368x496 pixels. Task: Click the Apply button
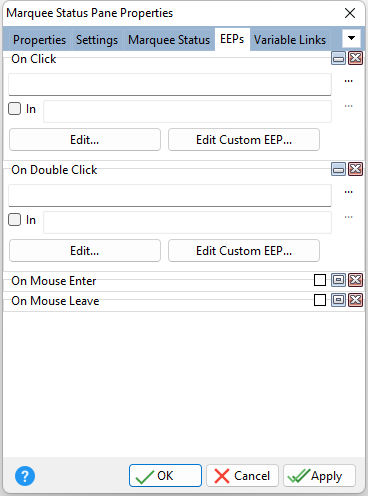(x=319, y=476)
